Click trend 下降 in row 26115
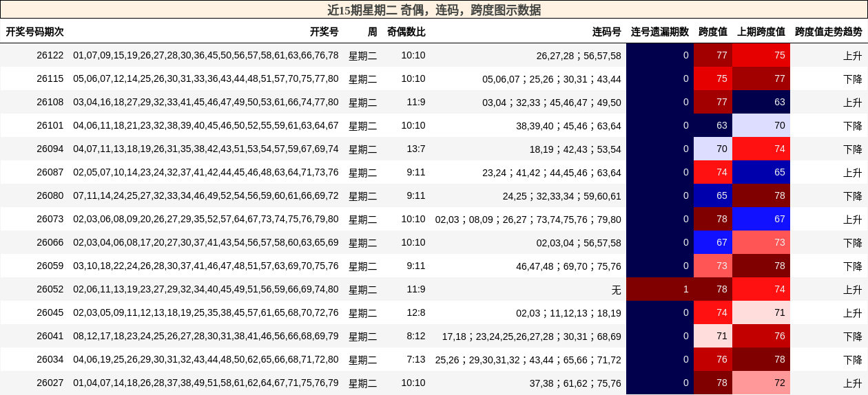The width and height of the screenshot is (868, 395). tap(852, 79)
